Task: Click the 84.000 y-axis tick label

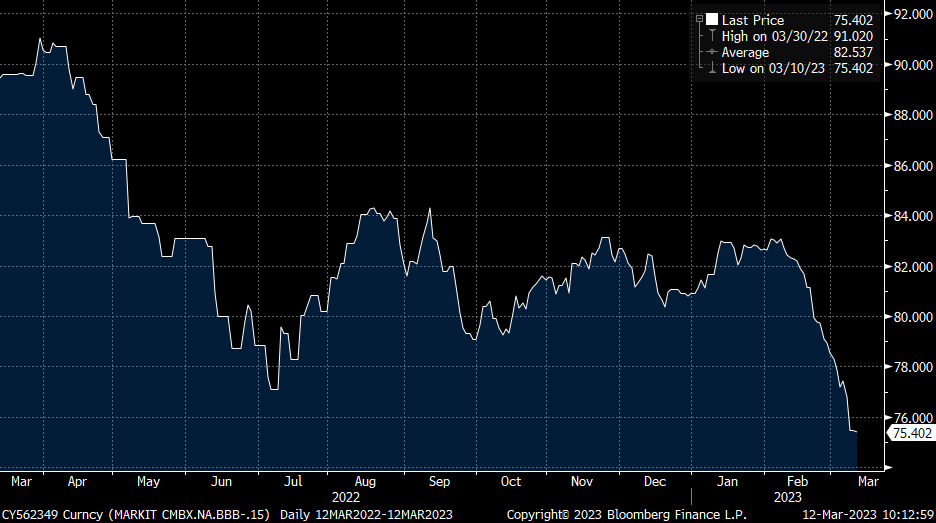Action: (x=913, y=216)
